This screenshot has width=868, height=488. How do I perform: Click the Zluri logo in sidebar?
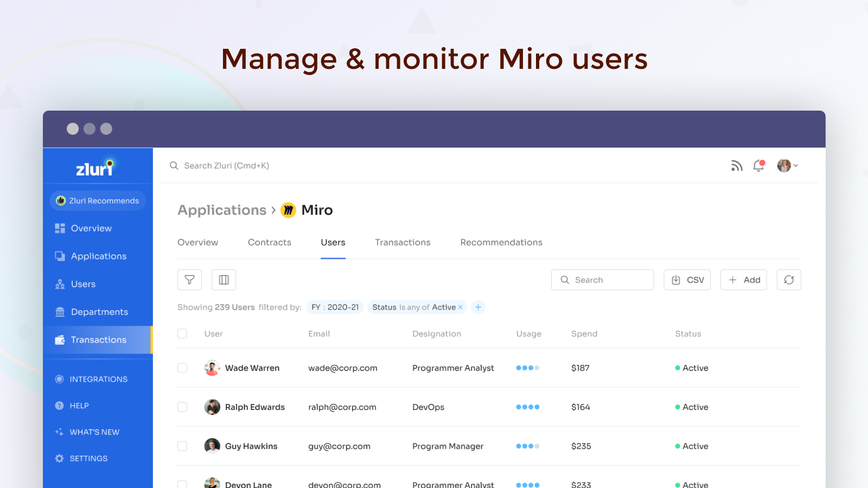click(97, 167)
